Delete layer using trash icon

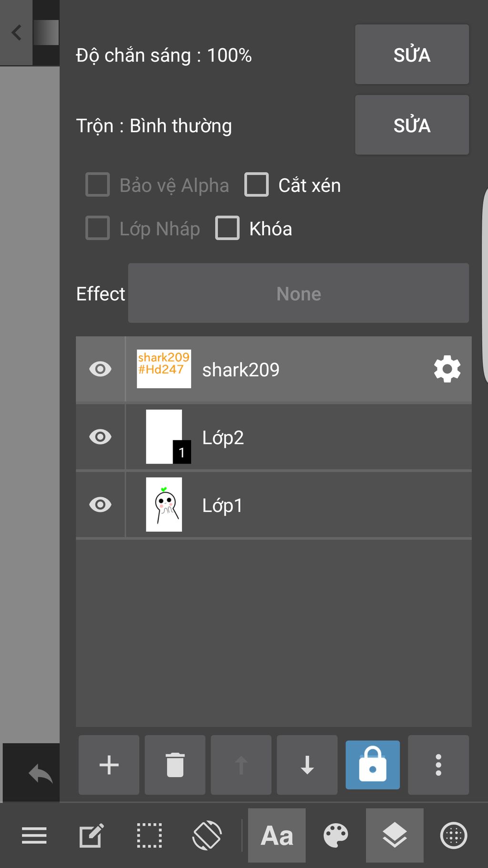[175, 765]
